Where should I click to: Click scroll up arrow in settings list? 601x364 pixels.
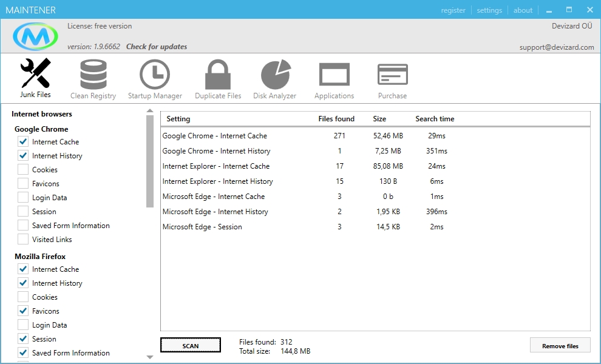(150, 111)
